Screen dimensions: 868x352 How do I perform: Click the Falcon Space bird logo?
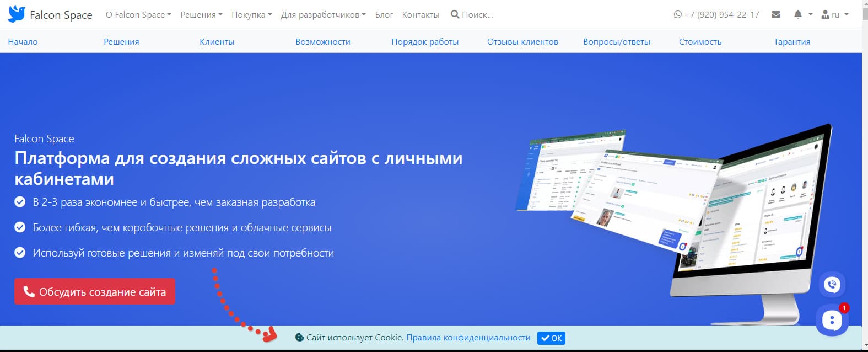tap(17, 14)
